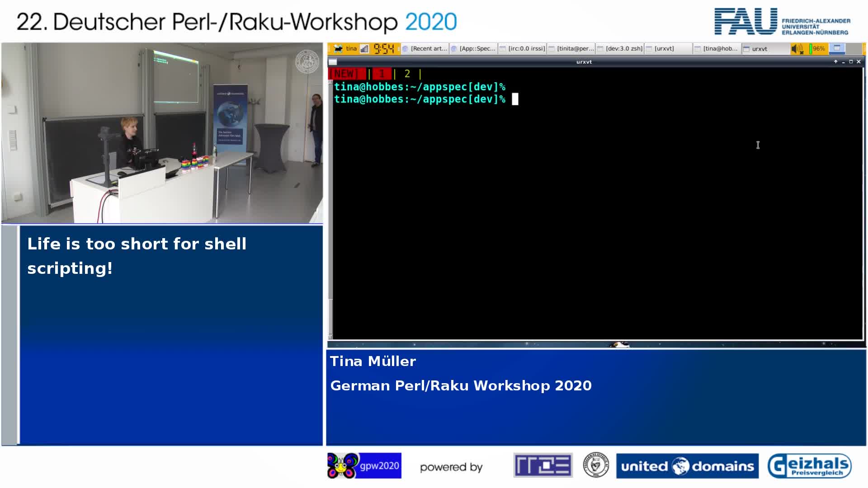
Task: Shade urxvt window with up arrow
Action: (x=835, y=61)
